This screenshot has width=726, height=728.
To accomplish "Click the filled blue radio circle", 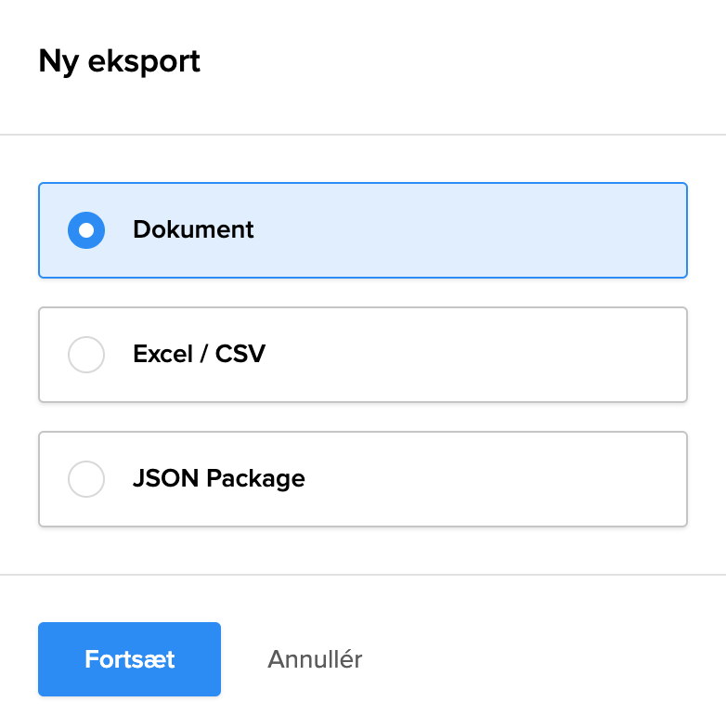I will tap(86, 230).
